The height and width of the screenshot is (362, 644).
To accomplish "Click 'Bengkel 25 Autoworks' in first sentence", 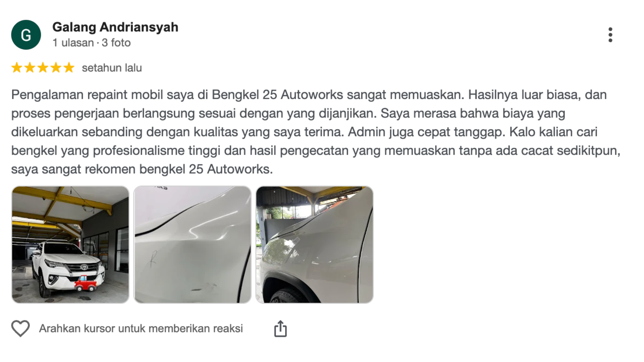I will 277,95.
